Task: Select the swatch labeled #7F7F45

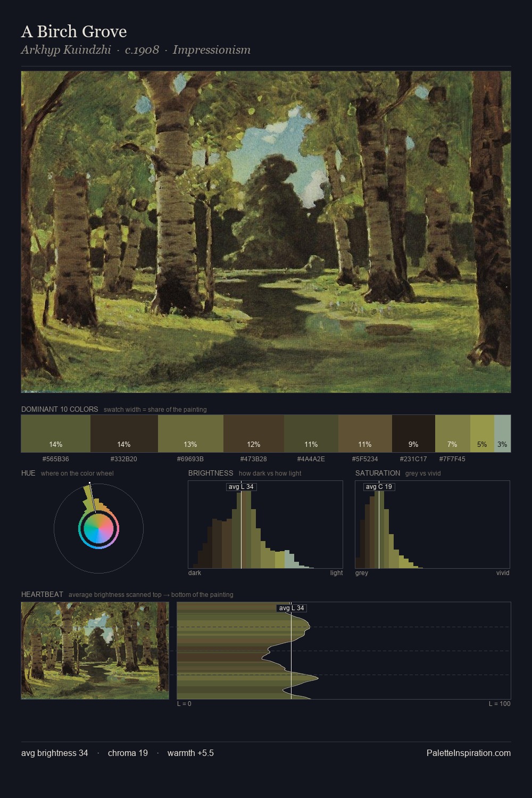Action: 453,434
